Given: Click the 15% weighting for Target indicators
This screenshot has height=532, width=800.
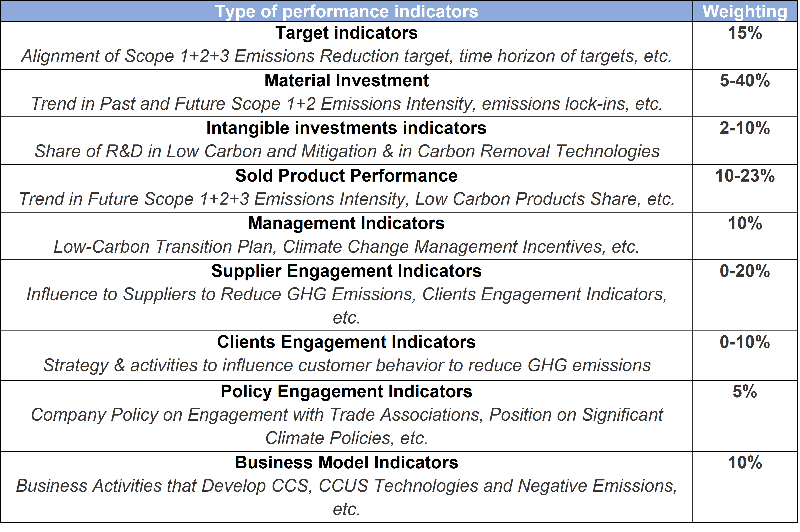Looking at the screenshot, I should [x=744, y=33].
